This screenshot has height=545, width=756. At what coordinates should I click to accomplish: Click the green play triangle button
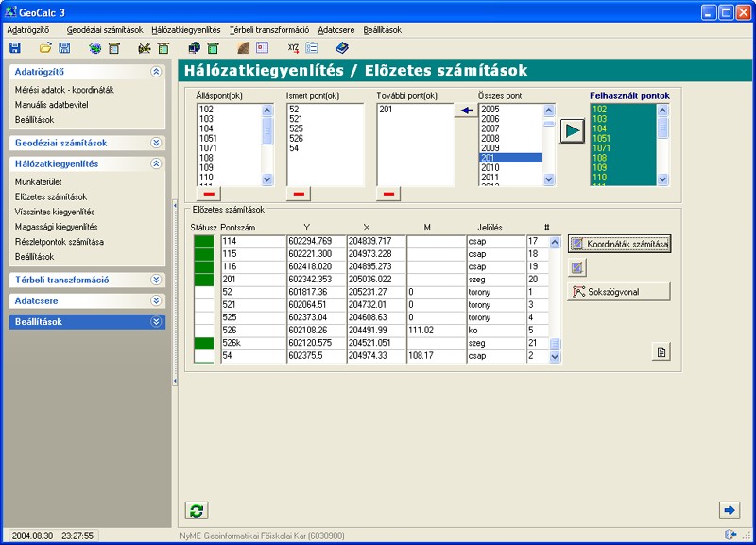[x=573, y=130]
